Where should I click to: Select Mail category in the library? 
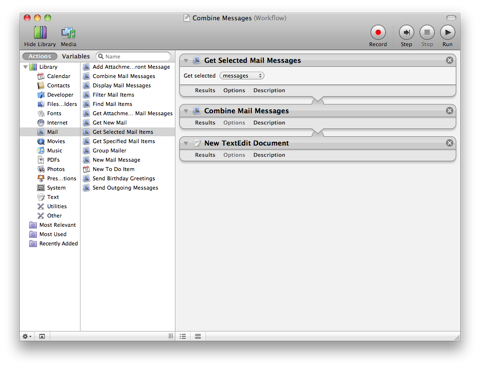(50, 132)
